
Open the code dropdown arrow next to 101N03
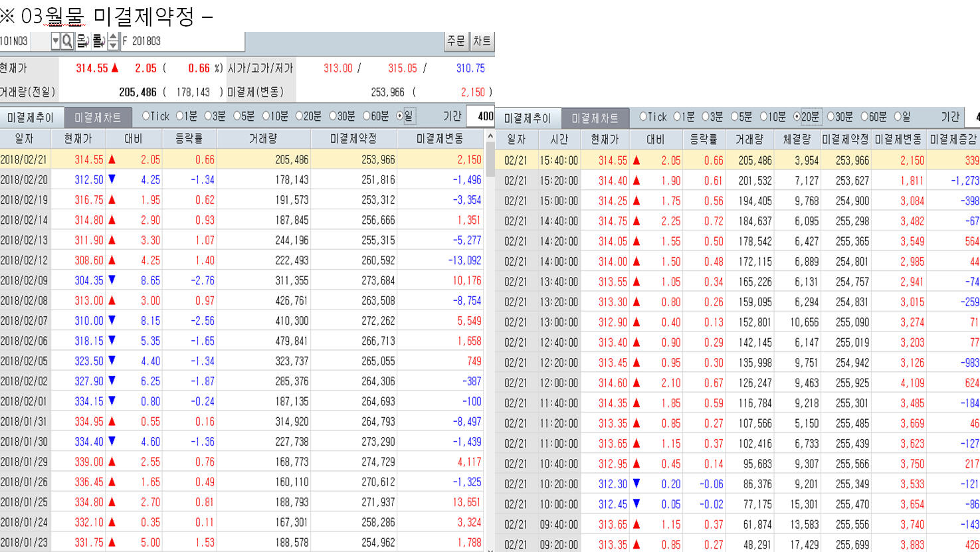(56, 41)
